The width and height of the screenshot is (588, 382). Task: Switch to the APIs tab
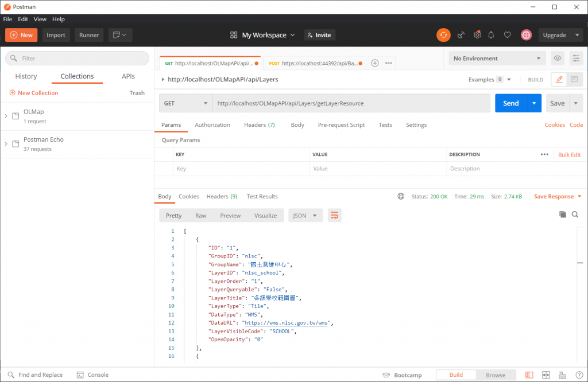[x=128, y=76]
